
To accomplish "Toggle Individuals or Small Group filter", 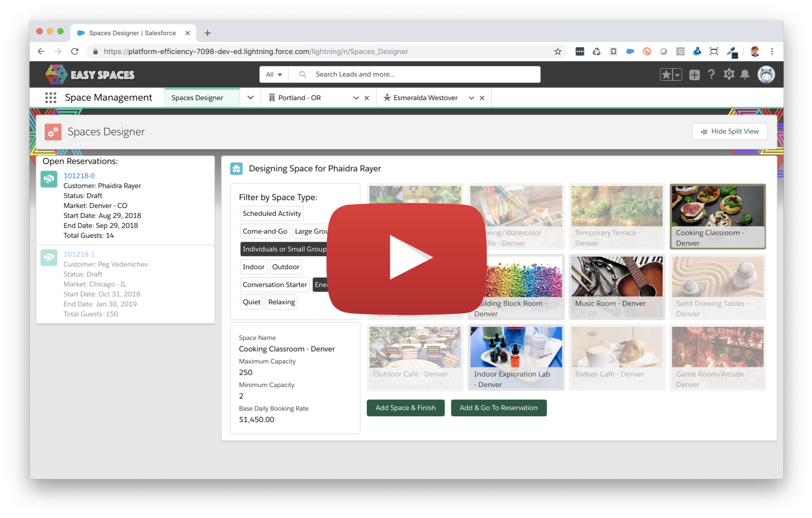I will pyautogui.click(x=284, y=249).
